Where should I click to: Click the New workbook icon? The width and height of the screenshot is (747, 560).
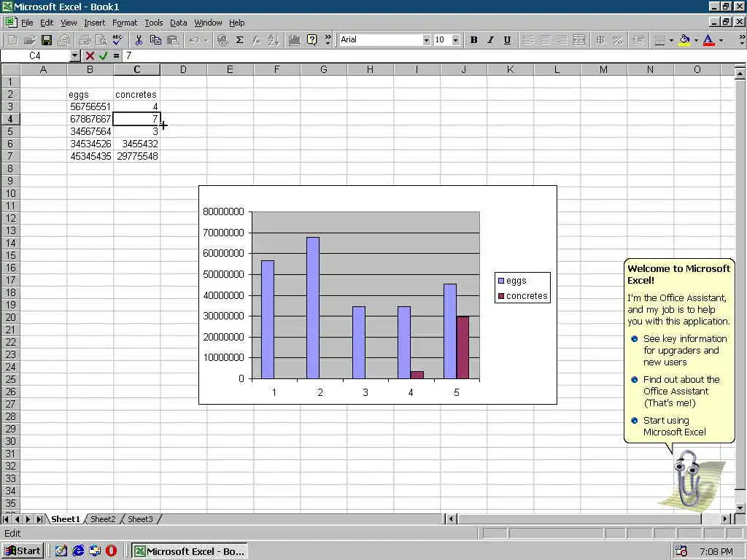point(13,40)
